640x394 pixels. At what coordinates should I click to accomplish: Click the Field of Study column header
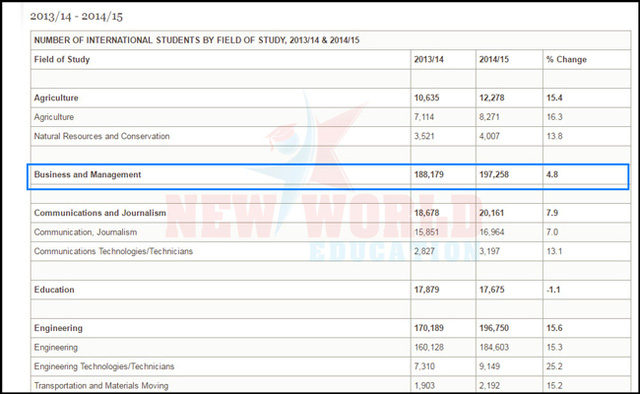62,60
